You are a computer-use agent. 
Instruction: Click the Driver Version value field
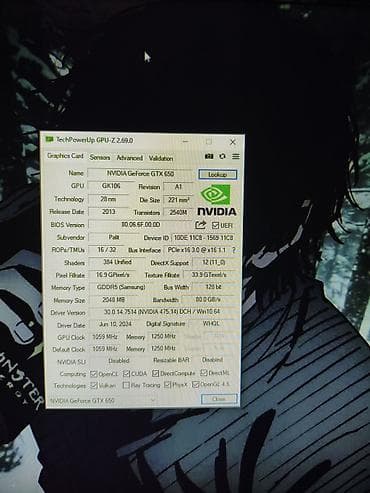tap(162, 312)
